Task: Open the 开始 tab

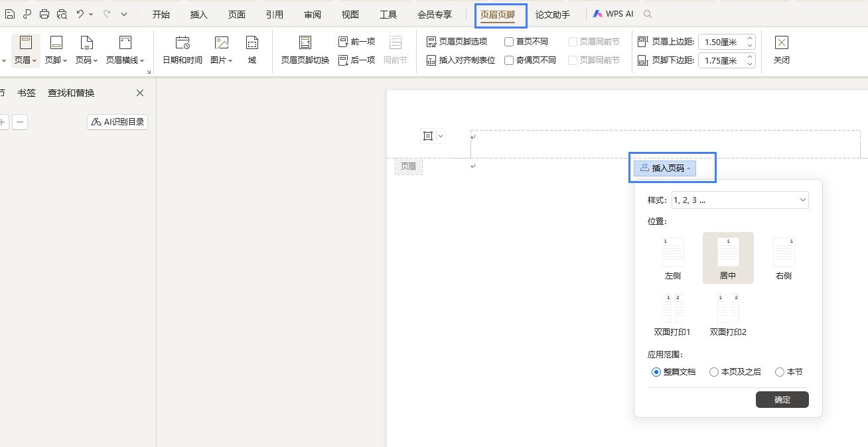Action: coord(161,15)
